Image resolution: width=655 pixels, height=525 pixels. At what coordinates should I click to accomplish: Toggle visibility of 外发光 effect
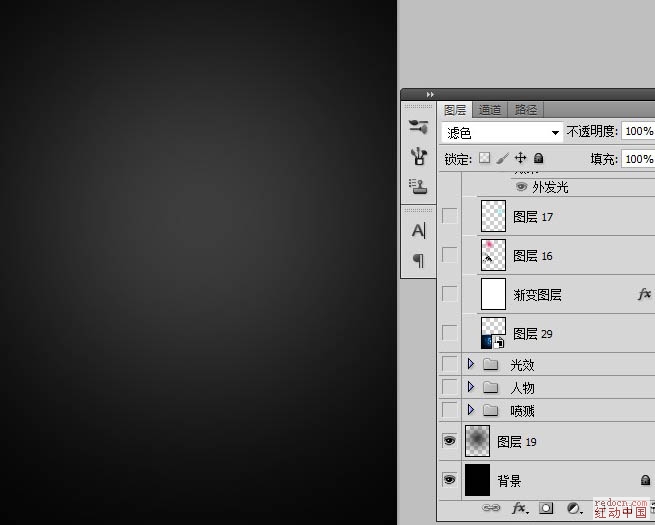click(x=521, y=187)
